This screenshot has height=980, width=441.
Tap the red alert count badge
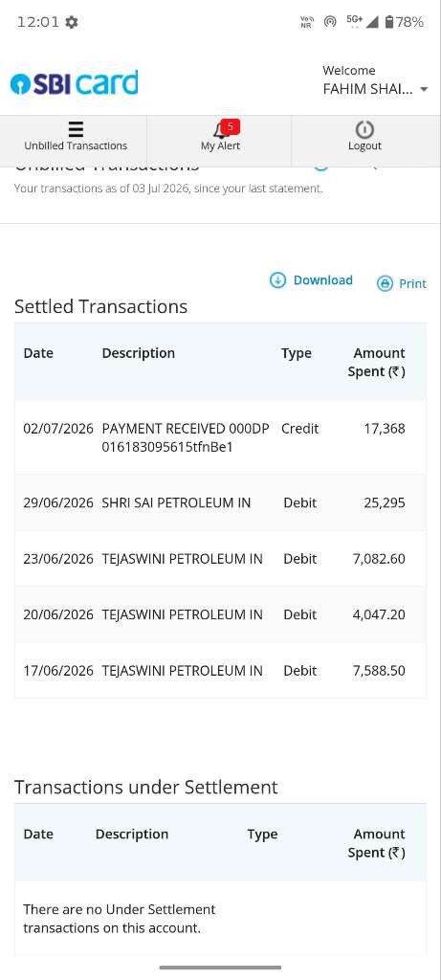[x=230, y=127]
